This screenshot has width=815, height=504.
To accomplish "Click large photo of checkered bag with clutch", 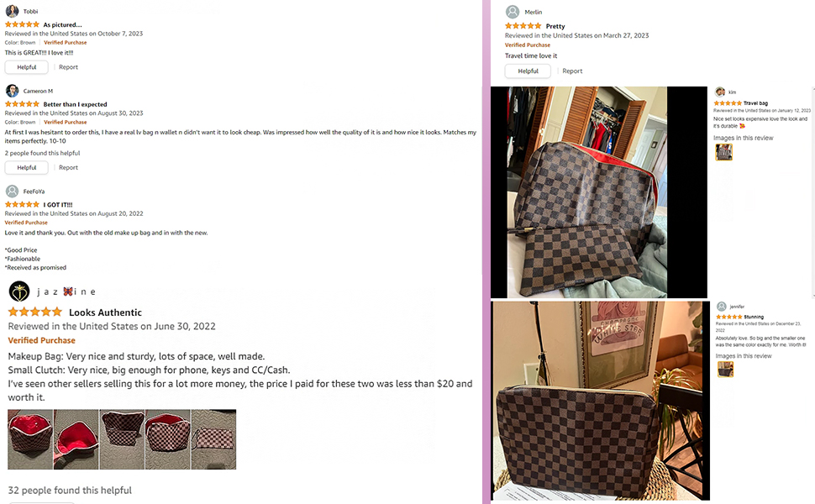I will point(599,192).
